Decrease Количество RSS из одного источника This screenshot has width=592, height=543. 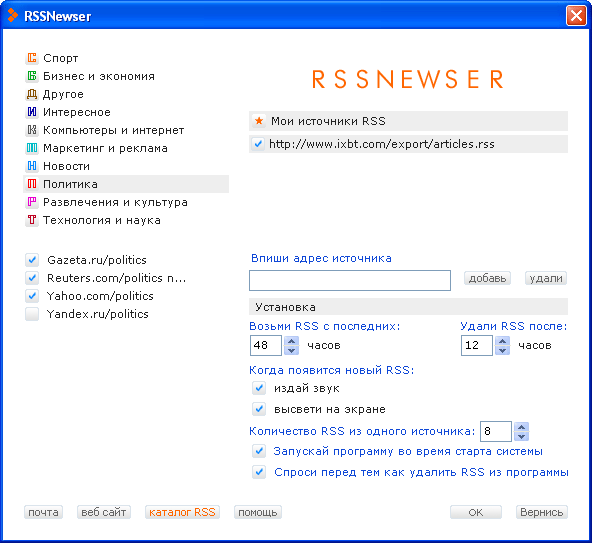point(521,436)
